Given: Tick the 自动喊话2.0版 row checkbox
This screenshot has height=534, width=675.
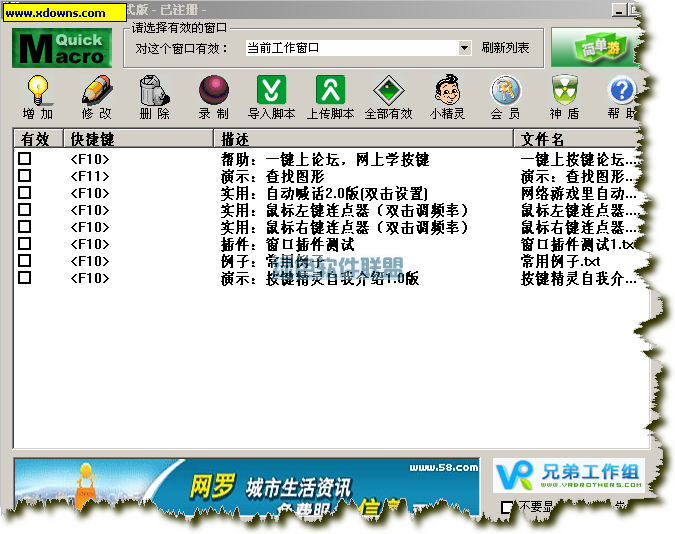Looking at the screenshot, I should coord(25,192).
